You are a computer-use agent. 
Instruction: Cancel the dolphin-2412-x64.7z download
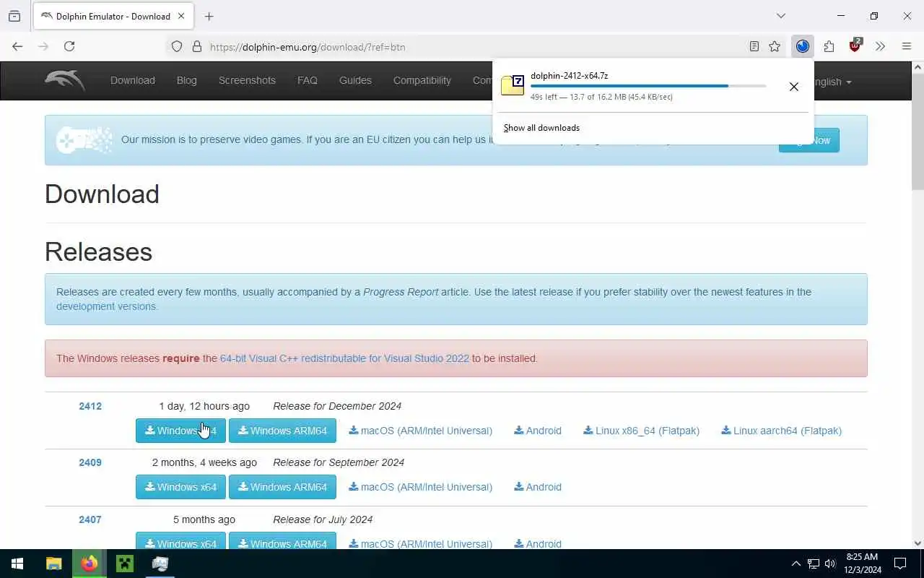[x=793, y=87]
